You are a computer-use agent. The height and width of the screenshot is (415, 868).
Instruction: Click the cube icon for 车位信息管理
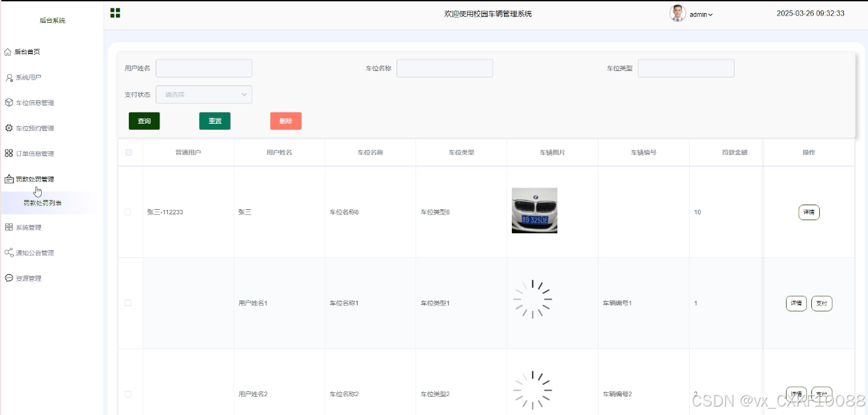click(9, 102)
